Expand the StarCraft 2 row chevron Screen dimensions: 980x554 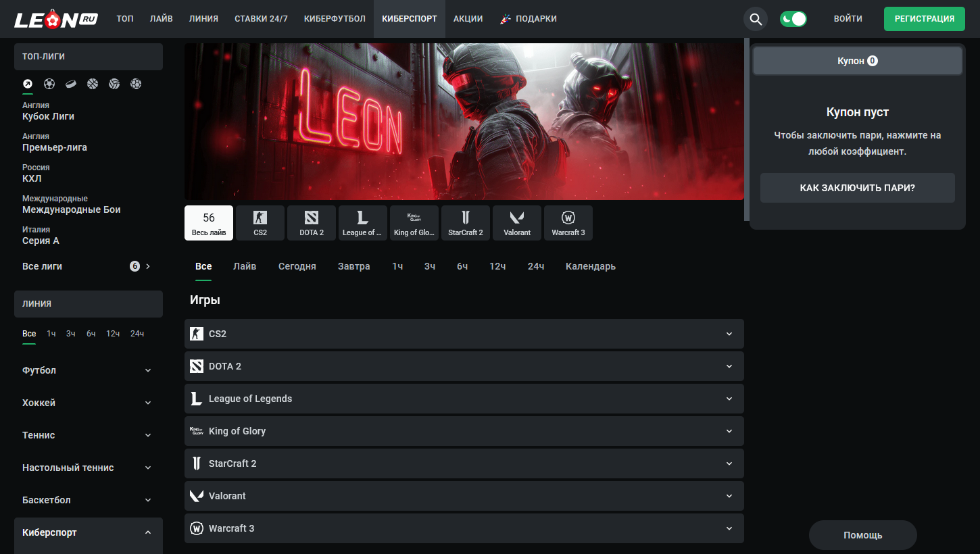coord(729,463)
